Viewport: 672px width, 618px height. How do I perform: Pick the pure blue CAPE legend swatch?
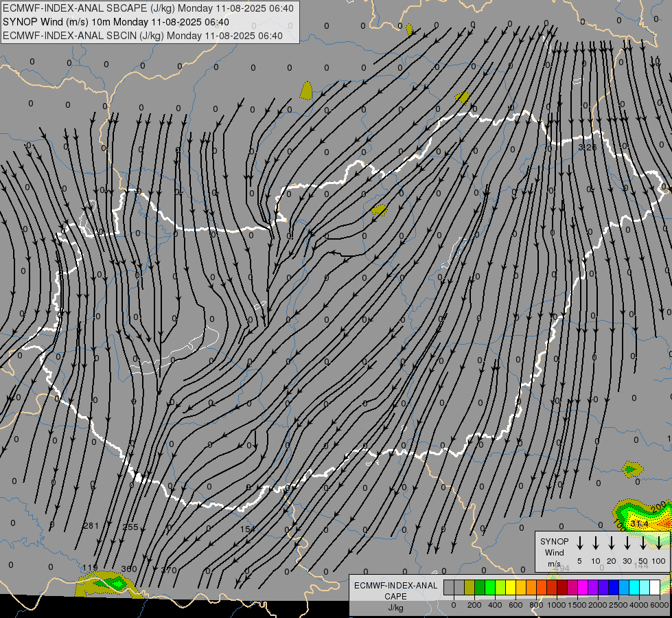[x=614, y=587]
